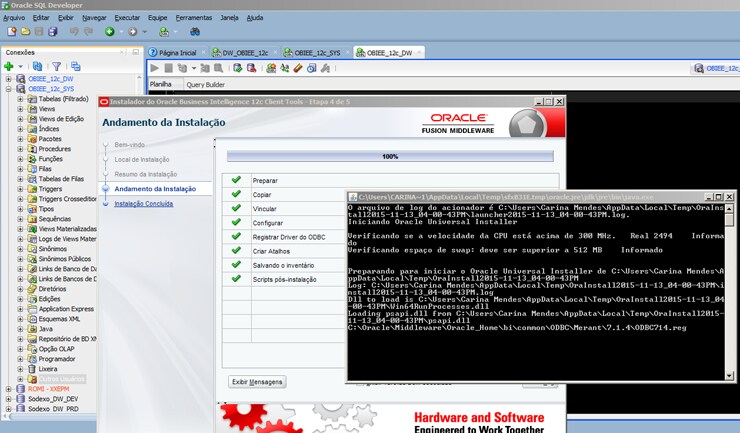
Task: Open the Ajuda menu
Action: click(x=255, y=17)
